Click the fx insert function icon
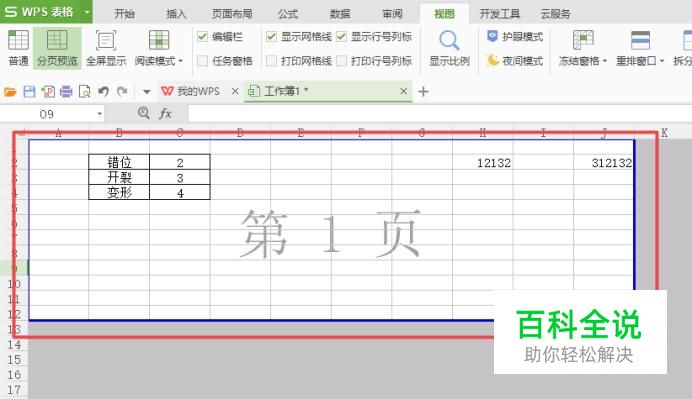This screenshot has width=692, height=399. 165,113
